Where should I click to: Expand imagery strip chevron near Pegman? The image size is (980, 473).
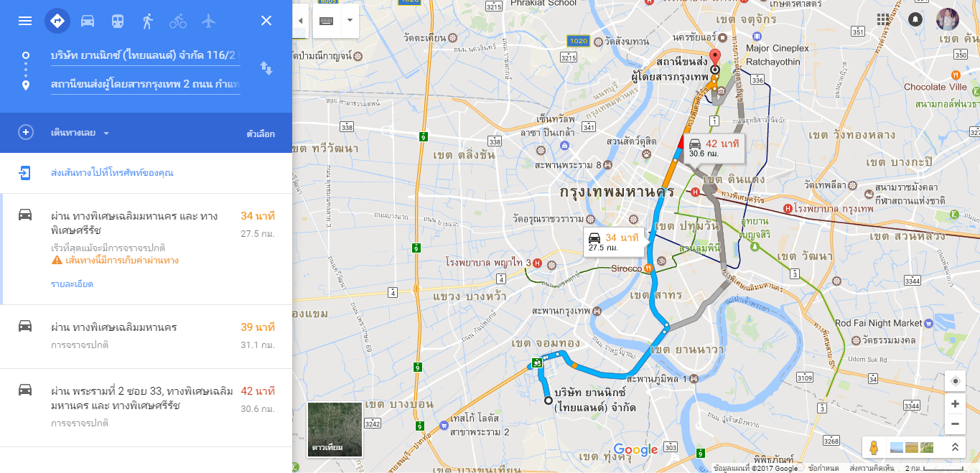click(955, 447)
